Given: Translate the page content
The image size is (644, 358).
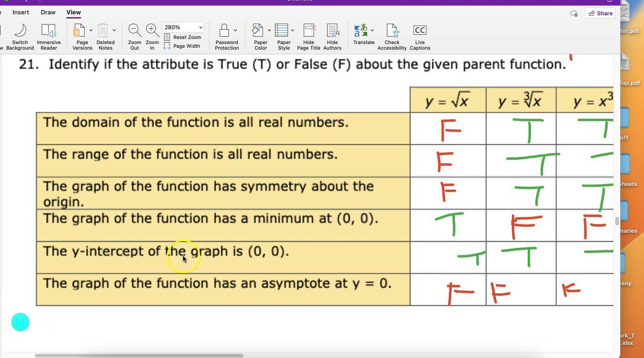Looking at the screenshot, I should point(363,35).
